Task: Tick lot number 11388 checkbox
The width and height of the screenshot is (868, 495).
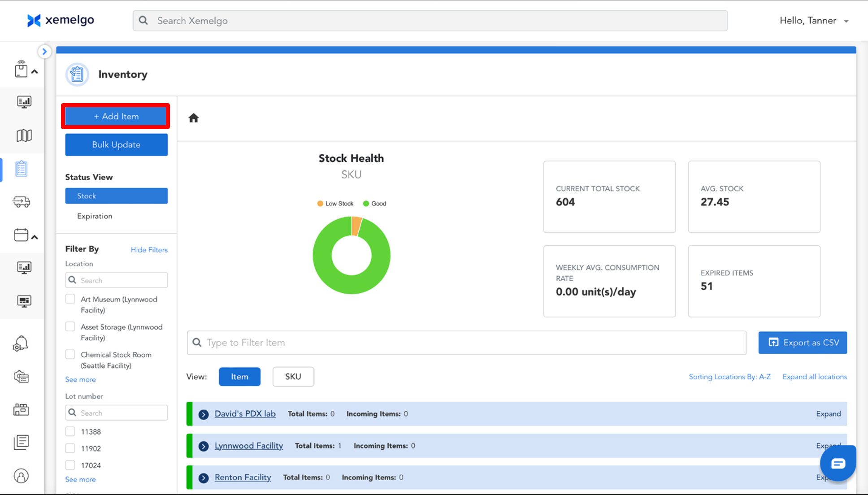Action: 70,432
